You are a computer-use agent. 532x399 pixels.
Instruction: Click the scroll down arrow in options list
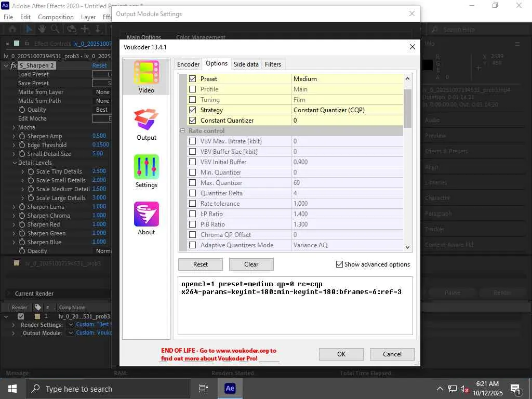(x=407, y=247)
